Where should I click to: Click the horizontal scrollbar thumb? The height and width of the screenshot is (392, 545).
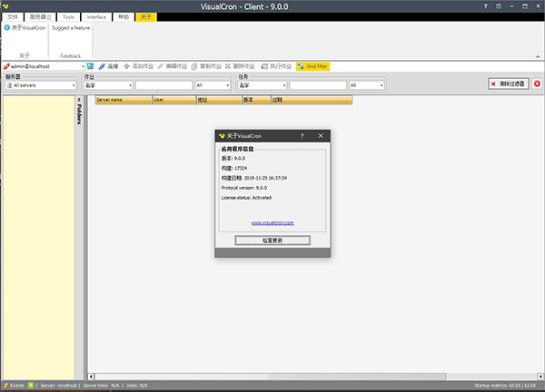point(271,377)
